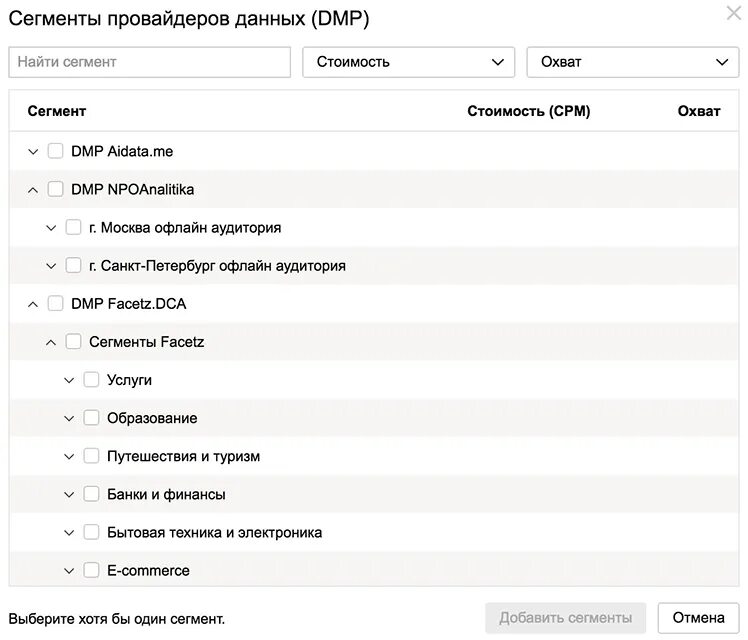
Task: Tick the DMP NPOAnalitika checkbox
Action: [x=56, y=190]
